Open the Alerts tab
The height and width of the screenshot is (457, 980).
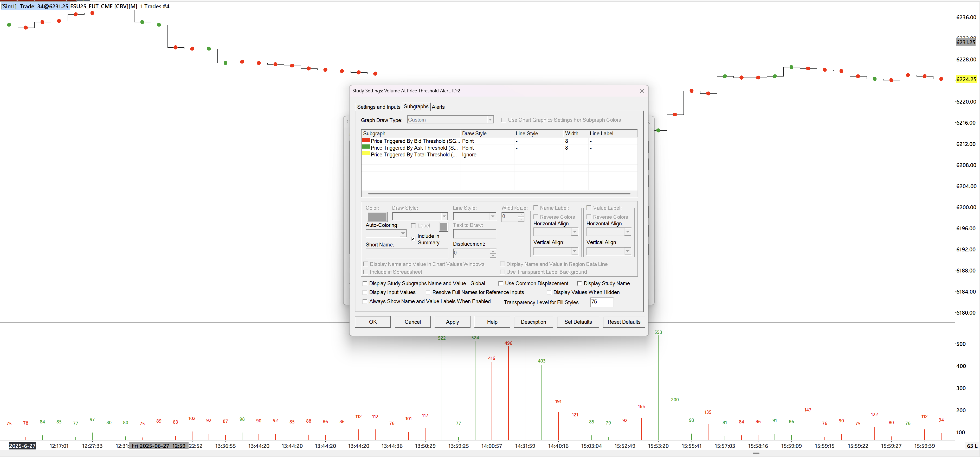click(438, 107)
